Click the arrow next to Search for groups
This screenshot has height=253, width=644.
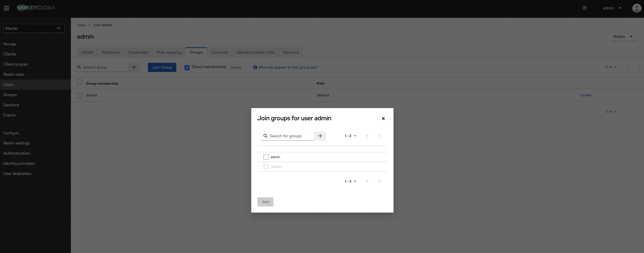320,136
